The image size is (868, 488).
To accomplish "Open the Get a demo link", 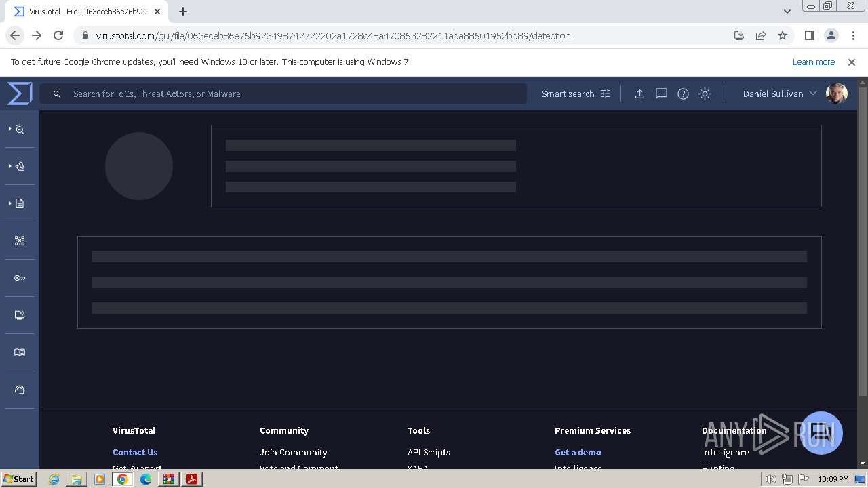I will (578, 452).
